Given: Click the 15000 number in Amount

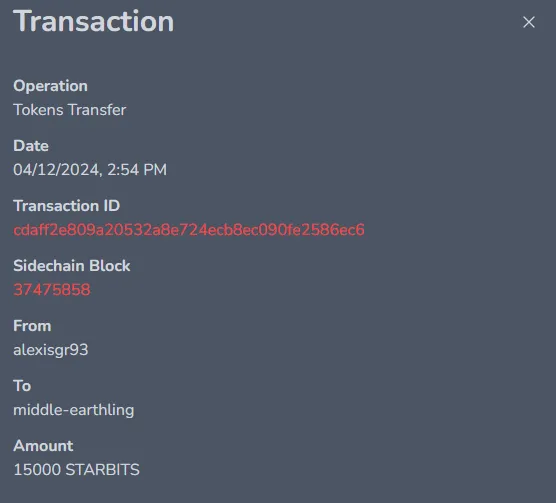Looking at the screenshot, I should click(x=37, y=470).
